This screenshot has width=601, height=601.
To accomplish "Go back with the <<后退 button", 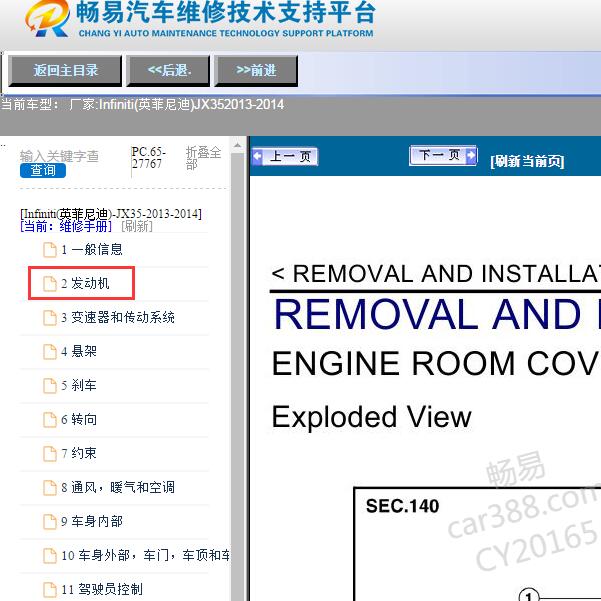I will pyautogui.click(x=168, y=71).
